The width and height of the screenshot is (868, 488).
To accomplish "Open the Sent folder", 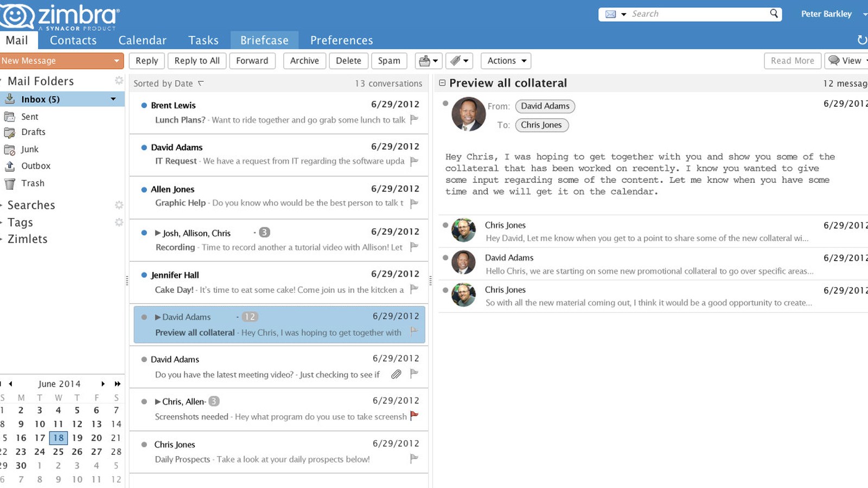I will [x=30, y=117].
